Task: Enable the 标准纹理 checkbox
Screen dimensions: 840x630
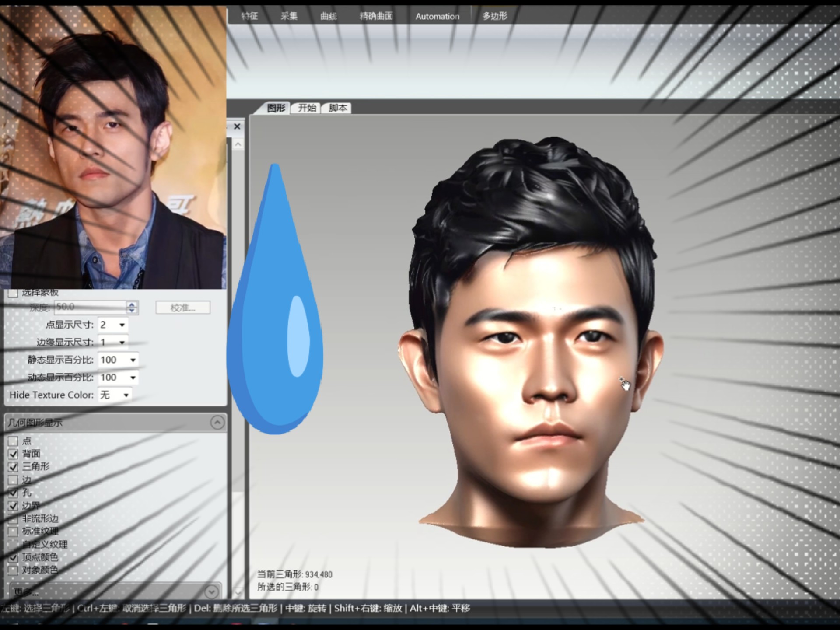Action: [x=13, y=532]
